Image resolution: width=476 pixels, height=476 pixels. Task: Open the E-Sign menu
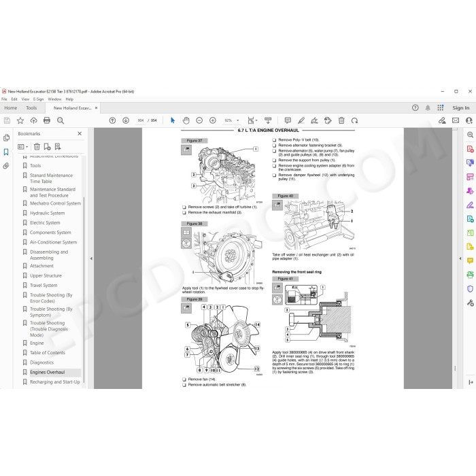pyautogui.click(x=39, y=99)
